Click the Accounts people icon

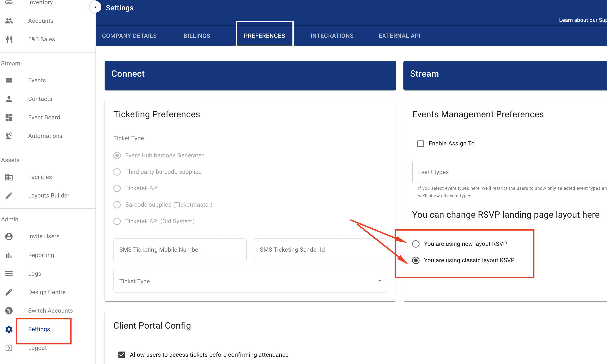click(9, 21)
